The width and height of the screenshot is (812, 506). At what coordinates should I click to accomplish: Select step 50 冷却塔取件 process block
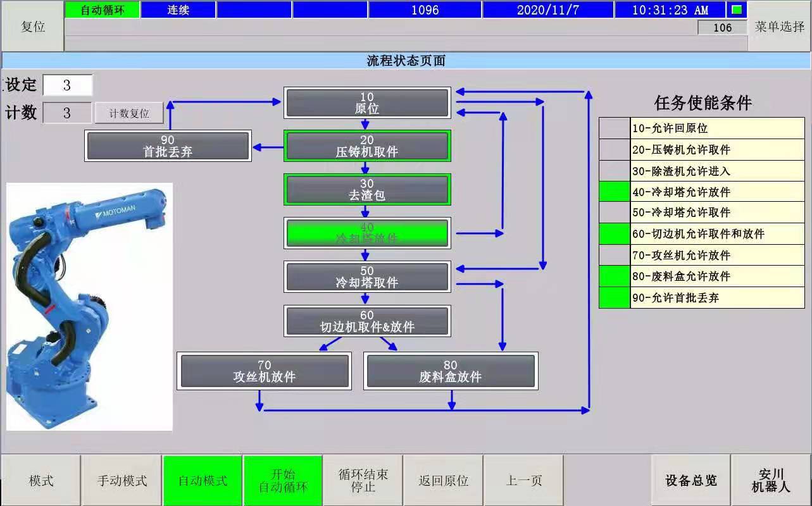pyautogui.click(x=367, y=277)
